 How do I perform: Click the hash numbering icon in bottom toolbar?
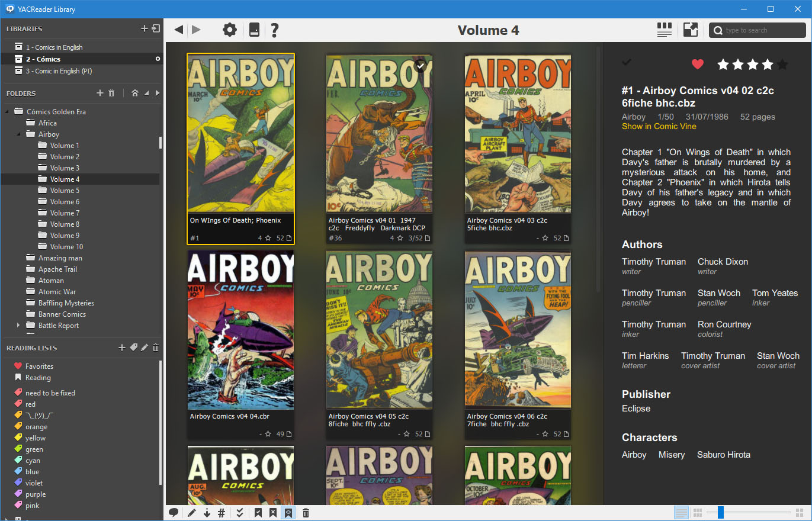[x=222, y=513]
